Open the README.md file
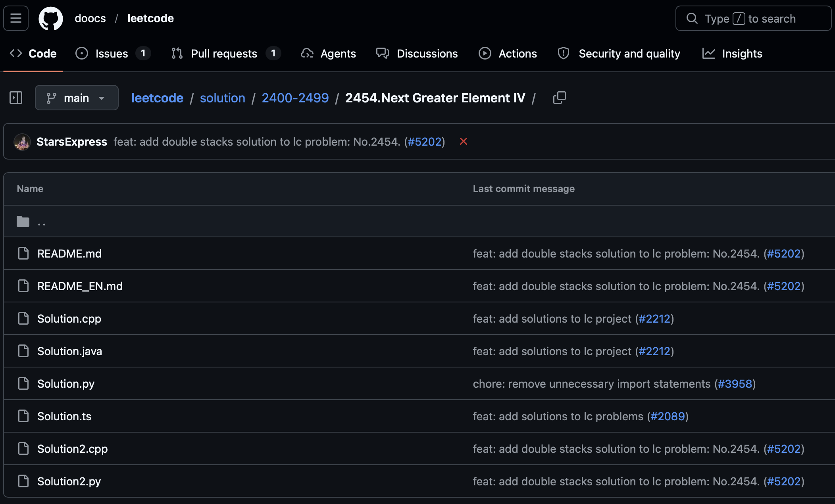This screenshot has height=504, width=835. click(69, 254)
